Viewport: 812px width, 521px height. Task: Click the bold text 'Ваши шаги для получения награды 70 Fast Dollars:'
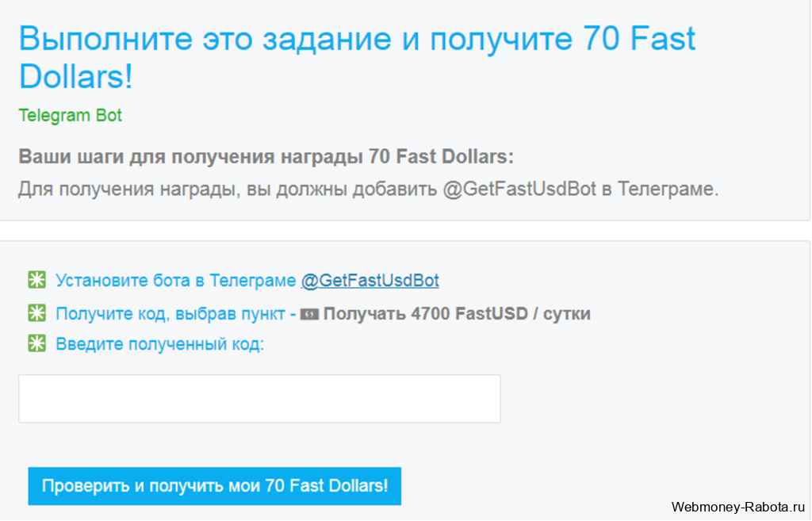click(266, 156)
